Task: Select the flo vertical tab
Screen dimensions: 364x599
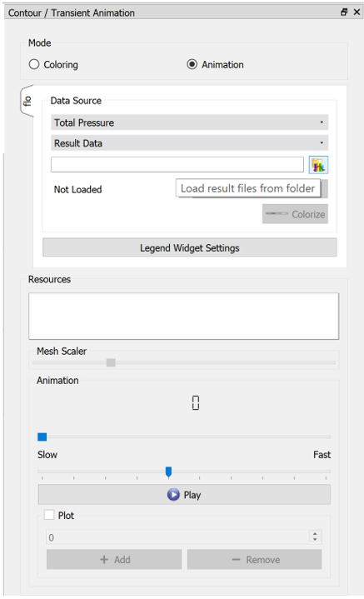Action: [27, 101]
